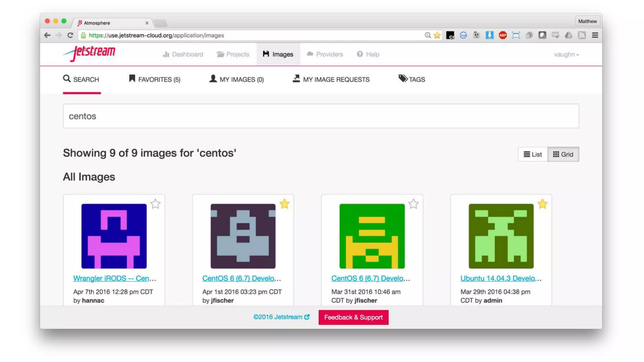Click the Feedback & Support button
This screenshot has height=362, width=644.
pyautogui.click(x=353, y=317)
